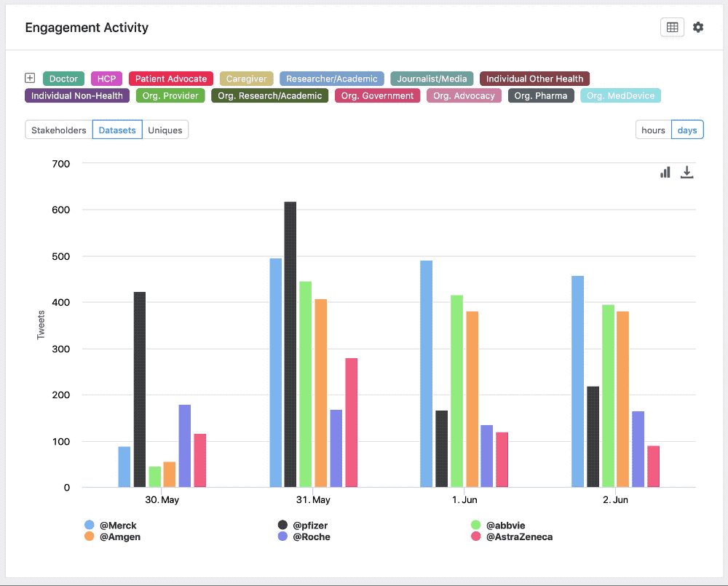Viewport: 728px width, 586px height.
Task: Toggle the Individual Other Health tag
Action: (534, 79)
